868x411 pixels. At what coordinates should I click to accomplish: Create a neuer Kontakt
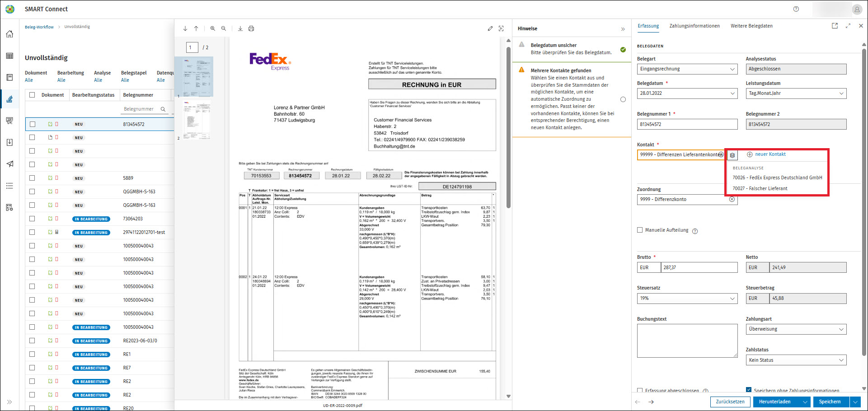(766, 154)
